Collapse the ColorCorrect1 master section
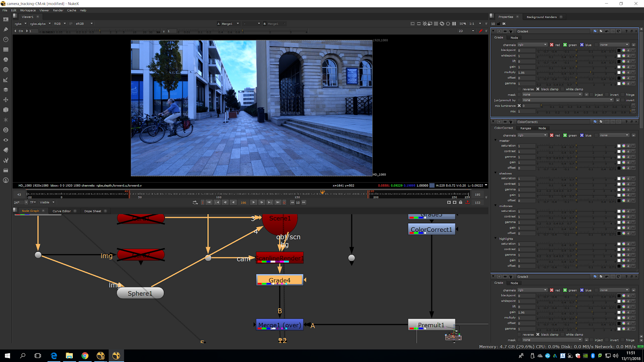 coord(495,140)
